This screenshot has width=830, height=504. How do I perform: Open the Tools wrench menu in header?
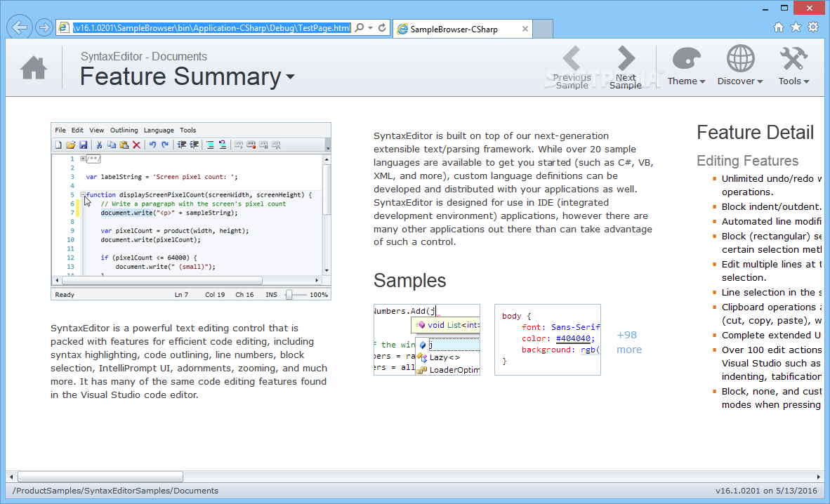point(793,66)
